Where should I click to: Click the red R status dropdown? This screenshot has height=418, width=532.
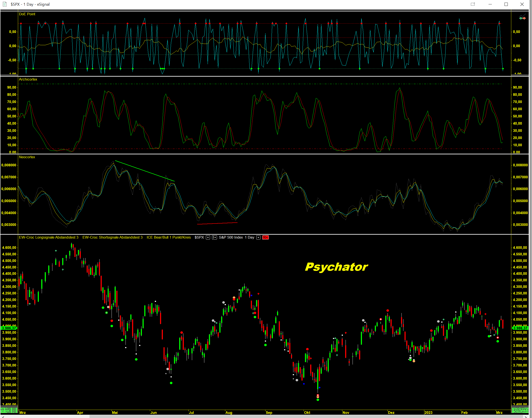tap(265, 237)
